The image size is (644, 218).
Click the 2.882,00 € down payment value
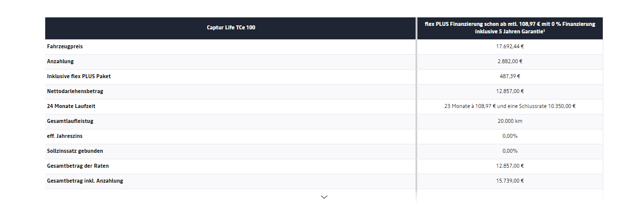pyautogui.click(x=510, y=62)
